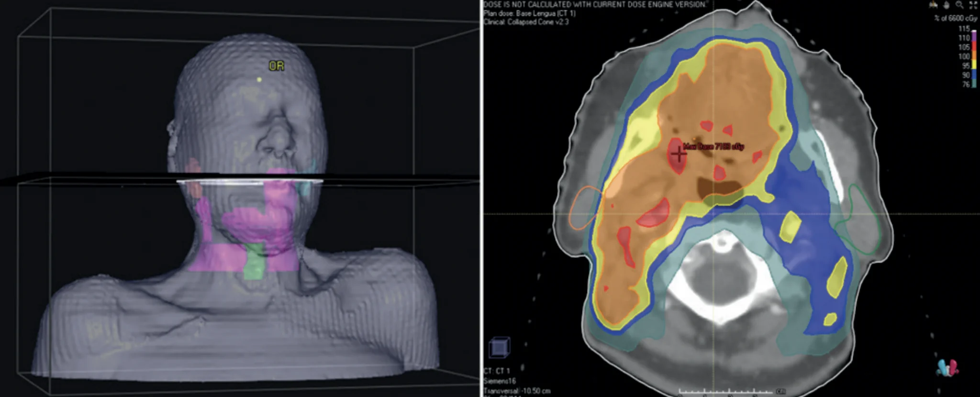Click the yellow 'OR' origin label on 3D head
Screen dimensions: 980x397
pyautogui.click(x=276, y=66)
